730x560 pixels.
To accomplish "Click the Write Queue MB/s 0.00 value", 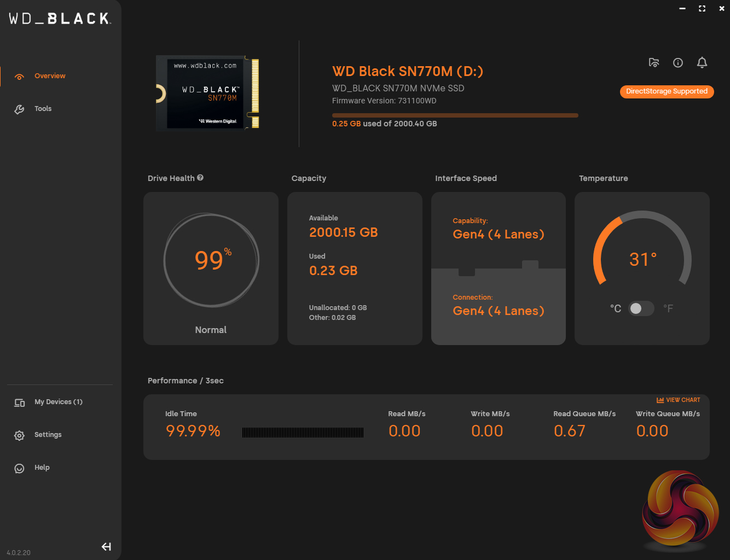I will [652, 431].
